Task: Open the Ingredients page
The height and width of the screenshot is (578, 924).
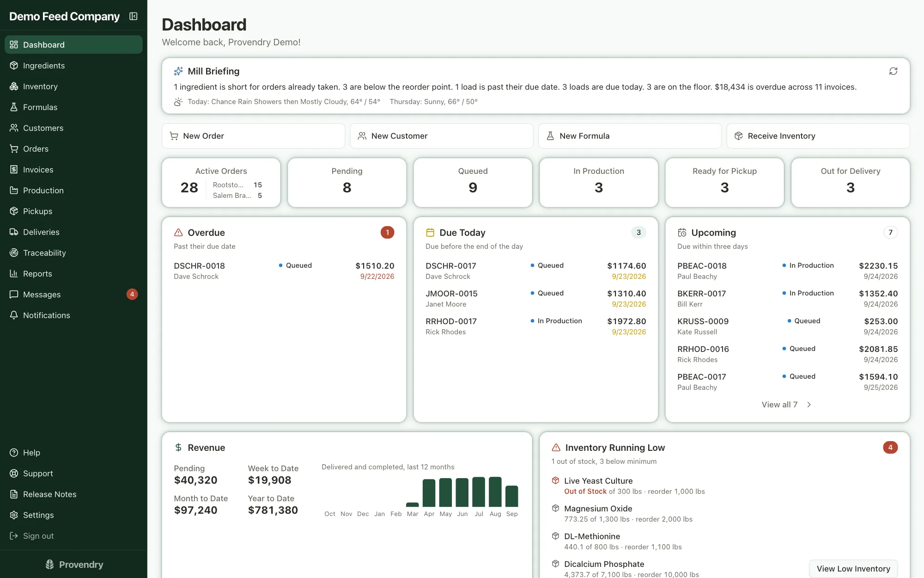Action: (x=73, y=66)
